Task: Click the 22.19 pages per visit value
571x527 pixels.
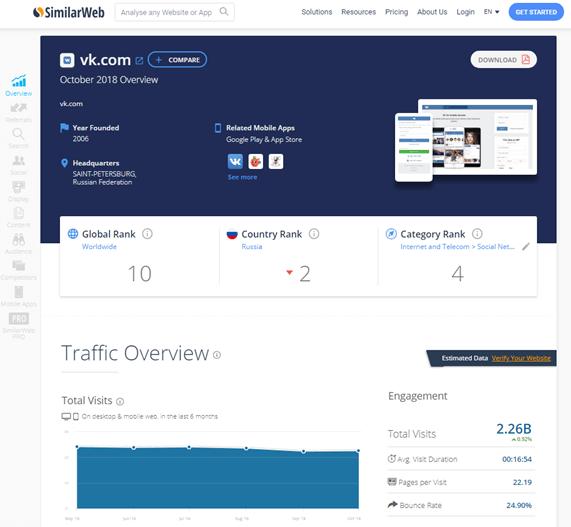Action: click(522, 482)
